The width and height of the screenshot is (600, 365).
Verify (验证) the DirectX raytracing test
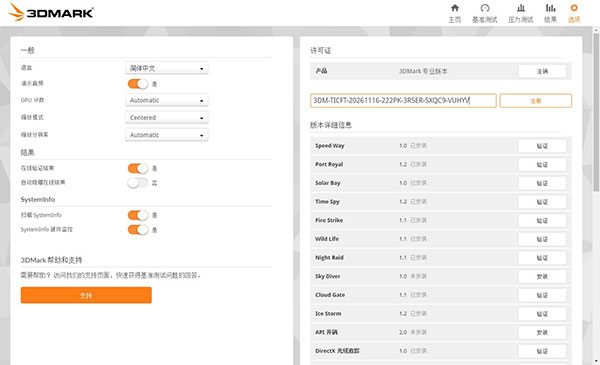pyautogui.click(x=542, y=351)
